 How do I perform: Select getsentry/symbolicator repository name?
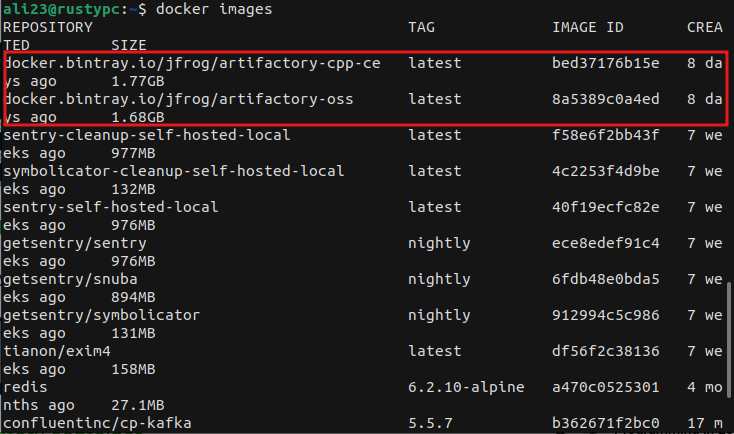102,316
